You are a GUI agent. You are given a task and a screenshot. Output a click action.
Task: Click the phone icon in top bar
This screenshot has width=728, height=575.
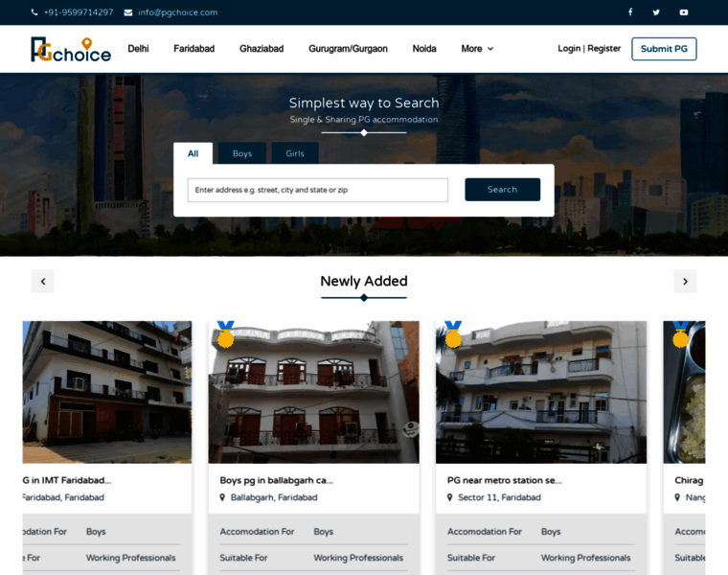34,12
